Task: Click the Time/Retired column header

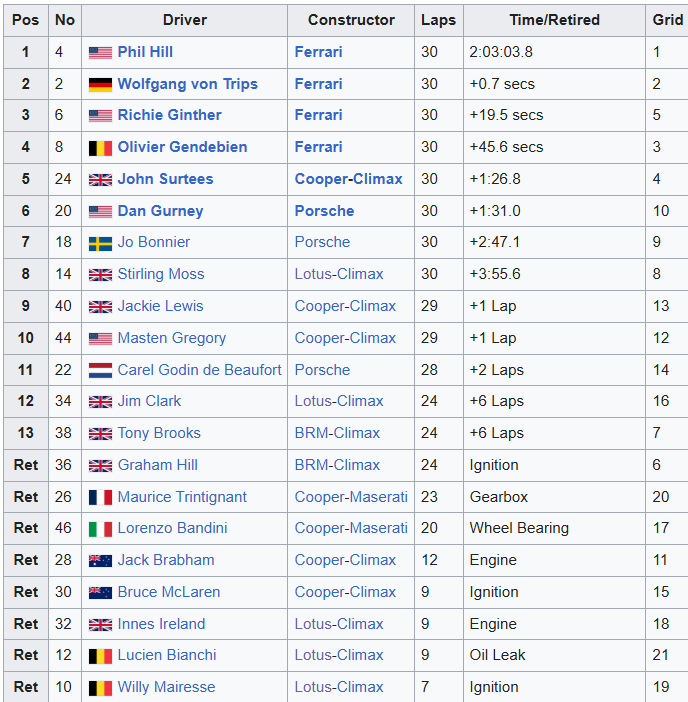Action: click(554, 20)
